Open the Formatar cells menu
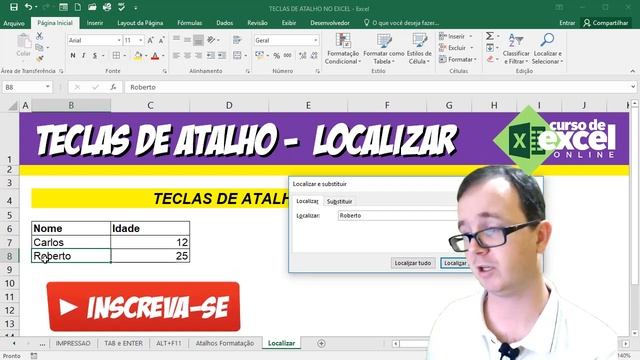Viewport: 640px width, 360px height. click(458, 59)
